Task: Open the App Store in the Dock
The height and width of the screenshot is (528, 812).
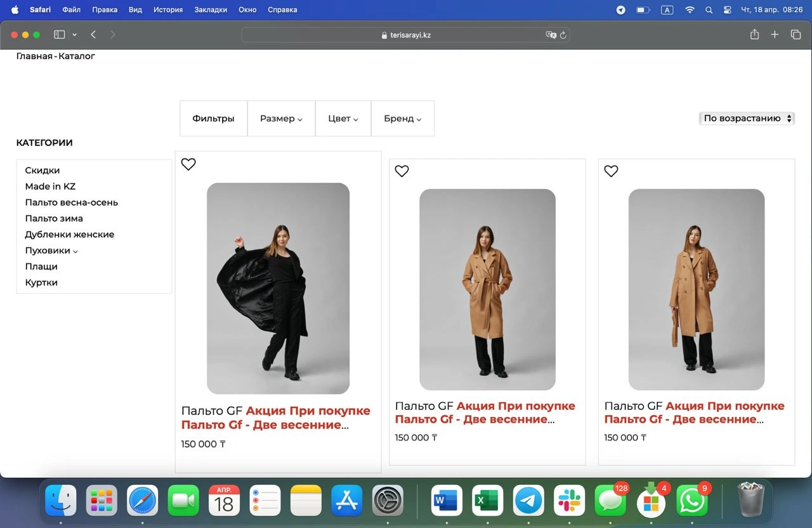Action: pyautogui.click(x=347, y=501)
